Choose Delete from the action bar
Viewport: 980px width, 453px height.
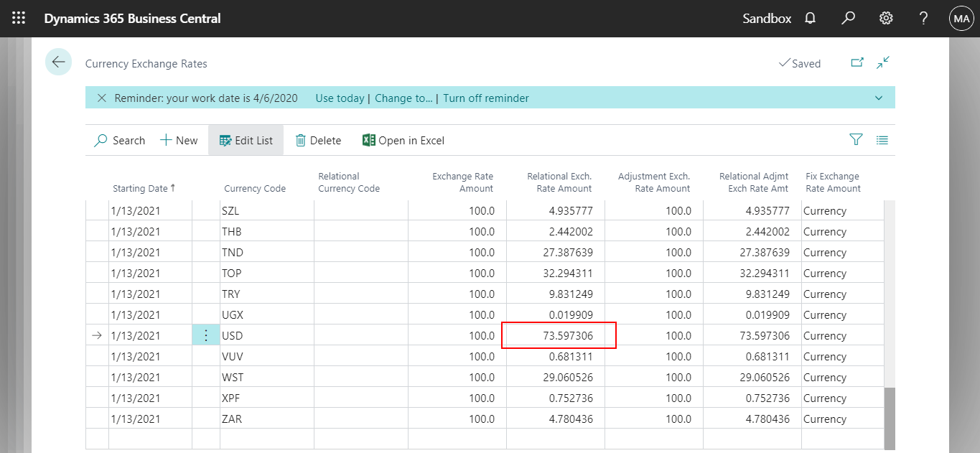click(x=318, y=140)
